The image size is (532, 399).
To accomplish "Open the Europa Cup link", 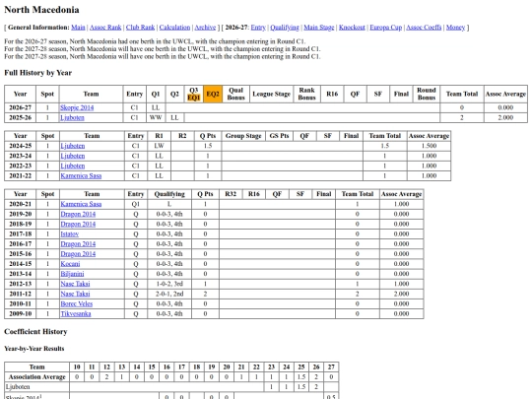I will coord(385,28).
